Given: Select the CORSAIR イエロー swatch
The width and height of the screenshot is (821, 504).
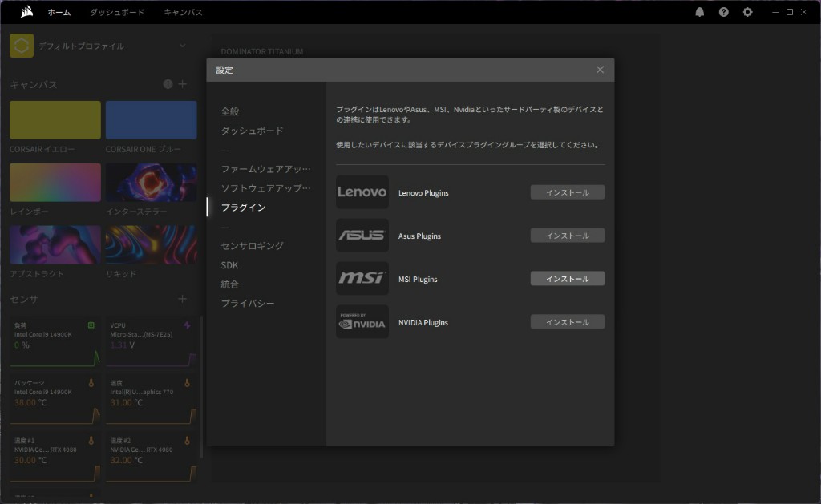Looking at the screenshot, I should coord(55,120).
